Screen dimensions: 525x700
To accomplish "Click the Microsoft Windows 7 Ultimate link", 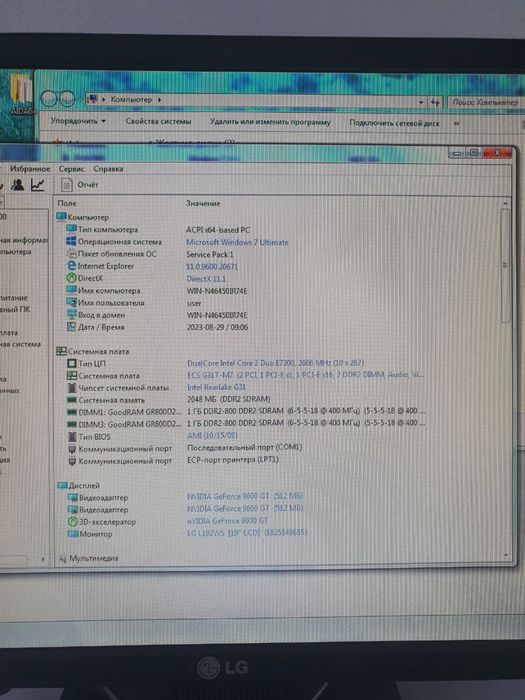I will (237, 242).
